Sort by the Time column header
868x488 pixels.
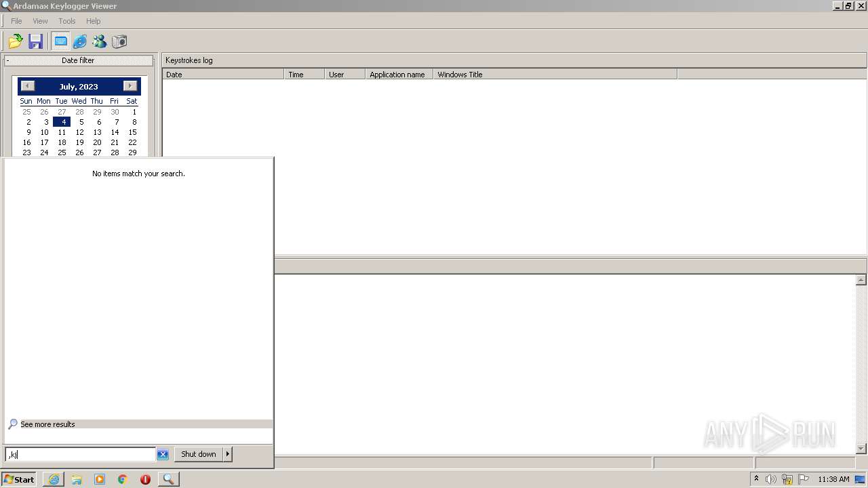tap(304, 75)
